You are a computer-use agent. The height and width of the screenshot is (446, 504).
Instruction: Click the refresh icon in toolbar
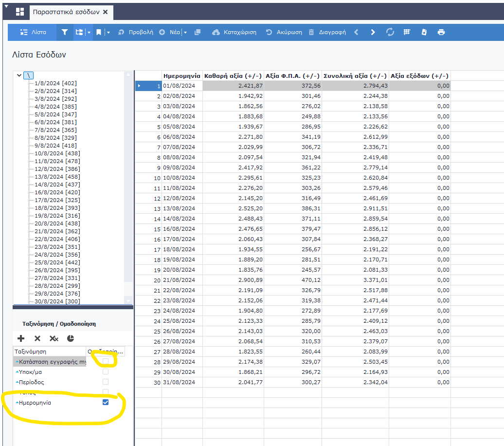(x=390, y=32)
